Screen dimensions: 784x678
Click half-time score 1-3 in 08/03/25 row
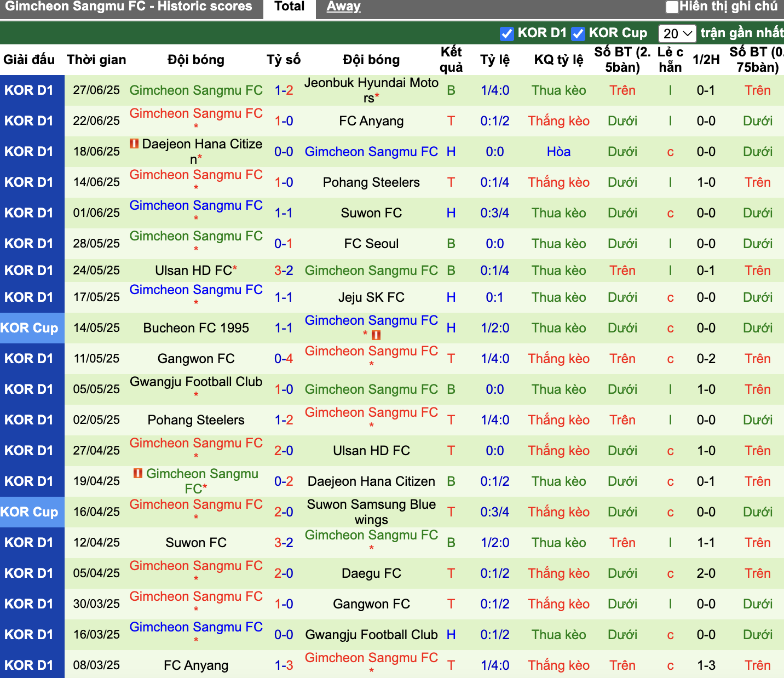coord(706,665)
